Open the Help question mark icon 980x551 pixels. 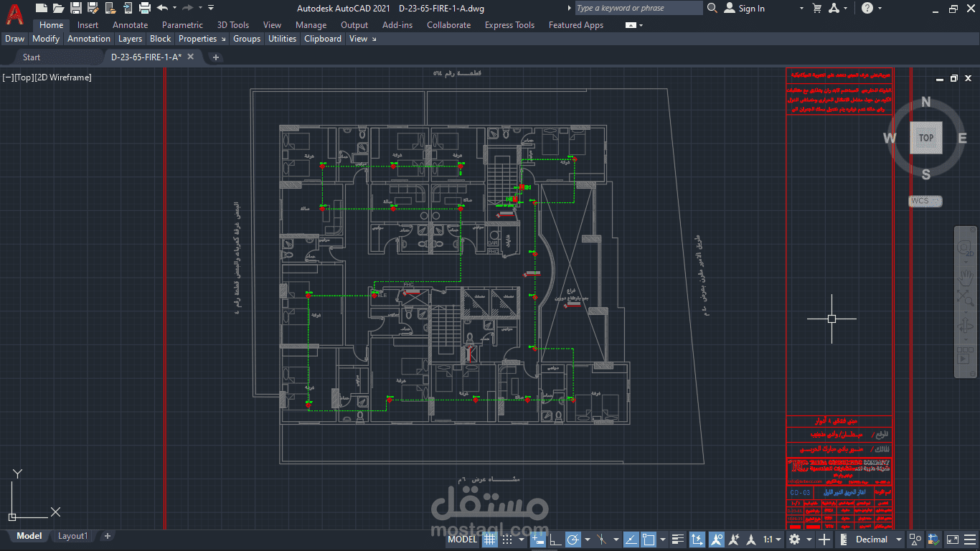click(x=867, y=8)
